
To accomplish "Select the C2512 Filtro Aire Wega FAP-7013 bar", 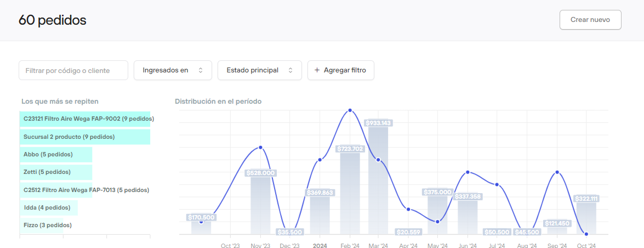I will (x=55, y=190).
